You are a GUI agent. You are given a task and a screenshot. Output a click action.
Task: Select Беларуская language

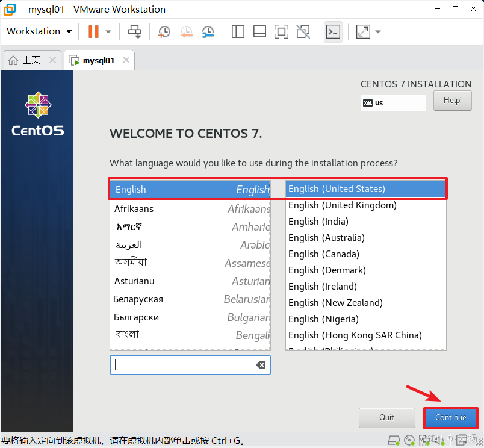tap(190, 299)
